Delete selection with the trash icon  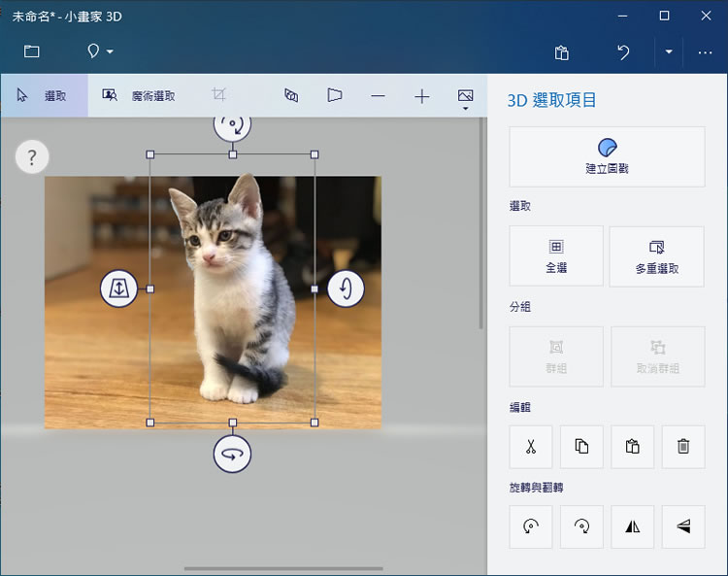tap(683, 447)
